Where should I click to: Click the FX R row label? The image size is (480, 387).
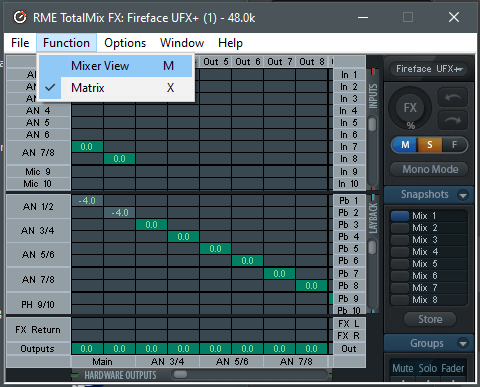click(349, 336)
